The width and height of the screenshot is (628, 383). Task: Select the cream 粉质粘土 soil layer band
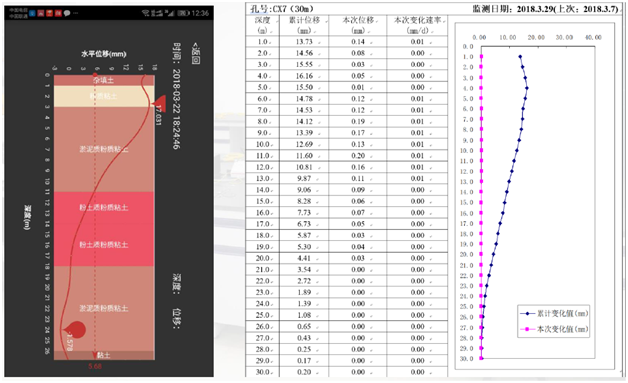(x=104, y=96)
